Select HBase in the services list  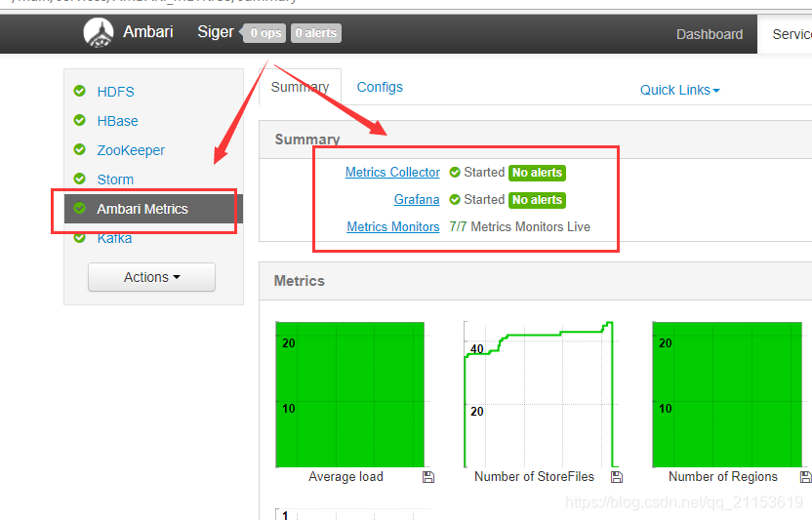tap(117, 121)
